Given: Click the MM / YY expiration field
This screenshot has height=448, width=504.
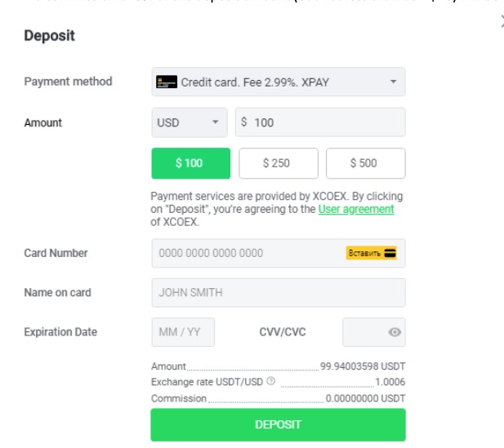Looking at the screenshot, I should 183,332.
